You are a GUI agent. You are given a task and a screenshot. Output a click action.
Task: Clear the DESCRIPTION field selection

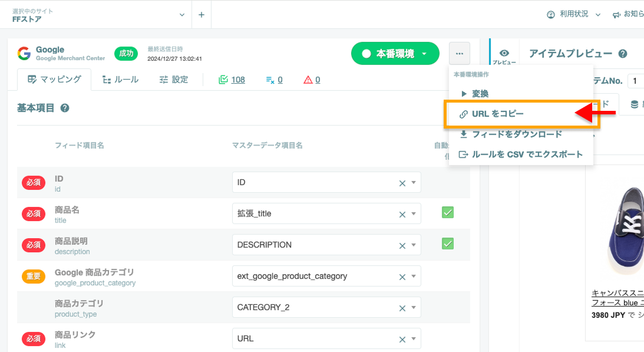pos(402,245)
